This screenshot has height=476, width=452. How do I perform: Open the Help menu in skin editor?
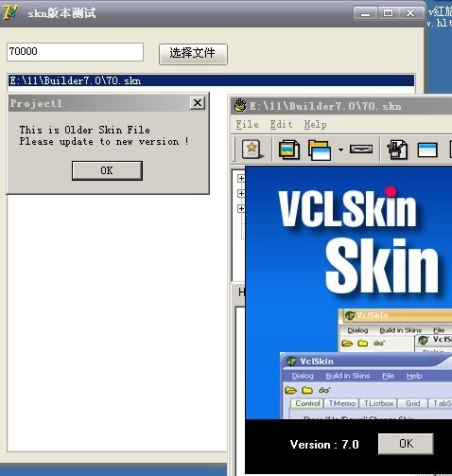point(315,125)
